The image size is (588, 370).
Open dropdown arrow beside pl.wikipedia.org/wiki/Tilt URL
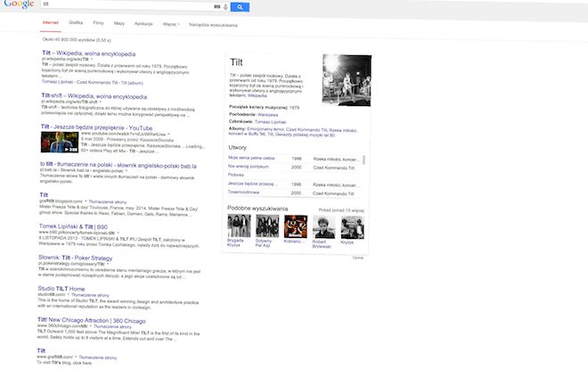92,59
